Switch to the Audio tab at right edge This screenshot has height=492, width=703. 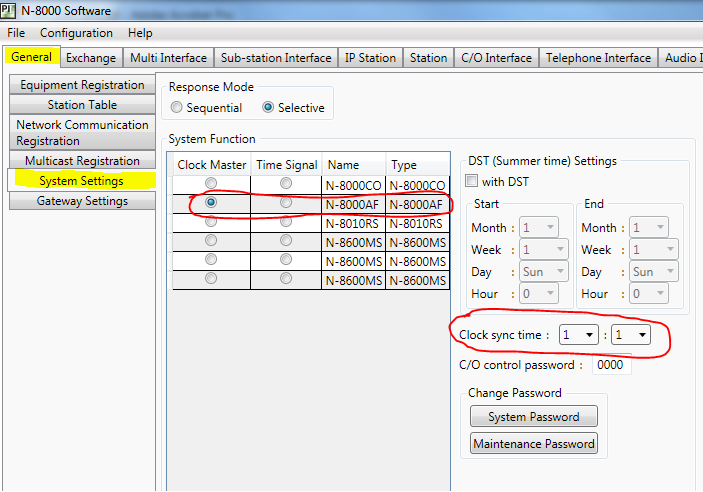tap(681, 58)
